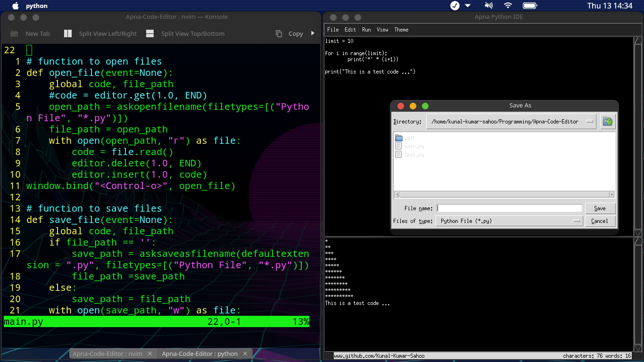Click the '# function to save files' comment in nvim
This screenshot has width=644, height=362.
tap(94, 208)
